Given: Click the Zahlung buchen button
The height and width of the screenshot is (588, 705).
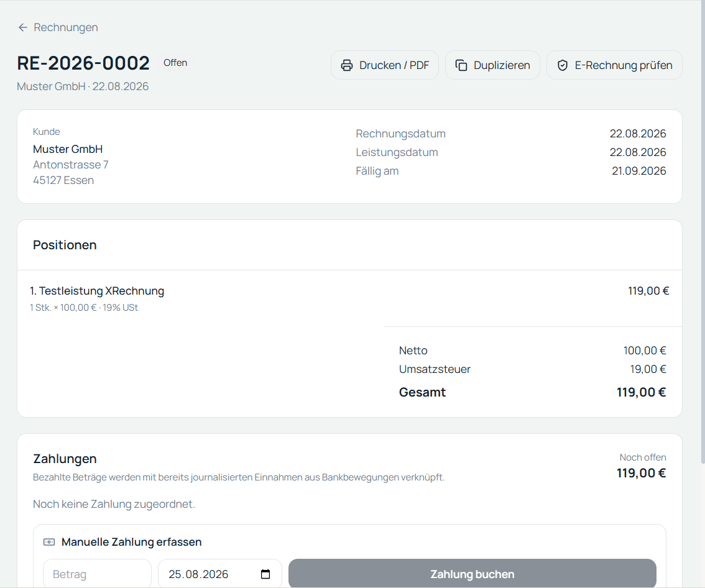Looking at the screenshot, I should 472,574.
